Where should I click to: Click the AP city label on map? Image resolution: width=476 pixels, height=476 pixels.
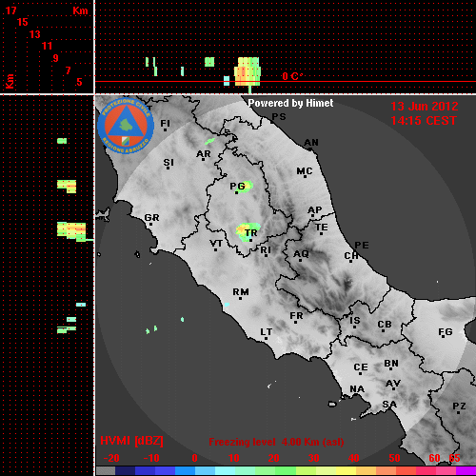(315, 210)
